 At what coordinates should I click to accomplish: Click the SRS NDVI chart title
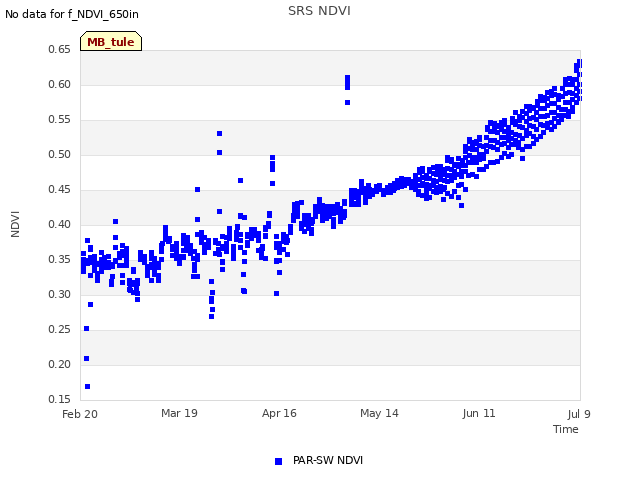(x=319, y=11)
